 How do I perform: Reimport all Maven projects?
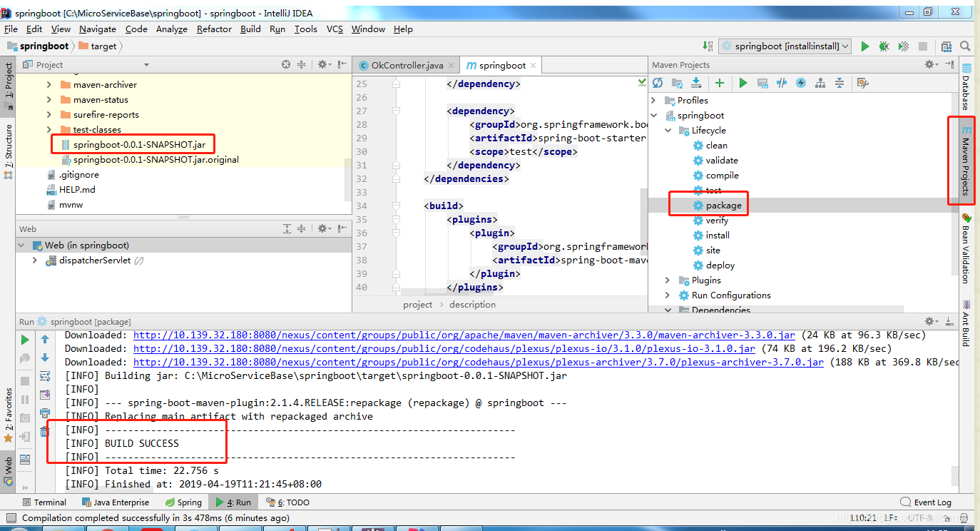click(x=658, y=83)
